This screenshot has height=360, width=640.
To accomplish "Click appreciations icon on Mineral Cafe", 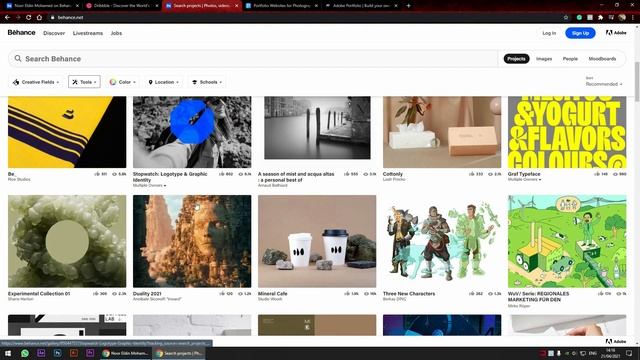I will (x=347, y=293).
